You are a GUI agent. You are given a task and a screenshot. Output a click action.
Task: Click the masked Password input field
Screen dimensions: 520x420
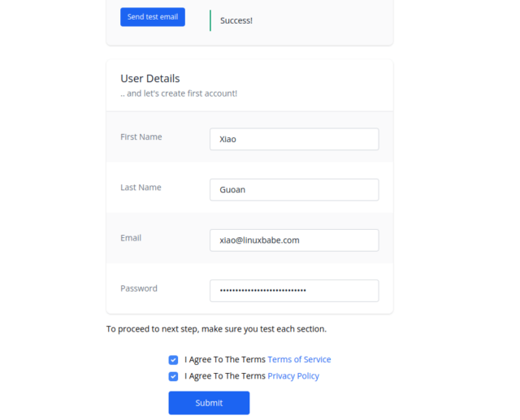click(293, 290)
